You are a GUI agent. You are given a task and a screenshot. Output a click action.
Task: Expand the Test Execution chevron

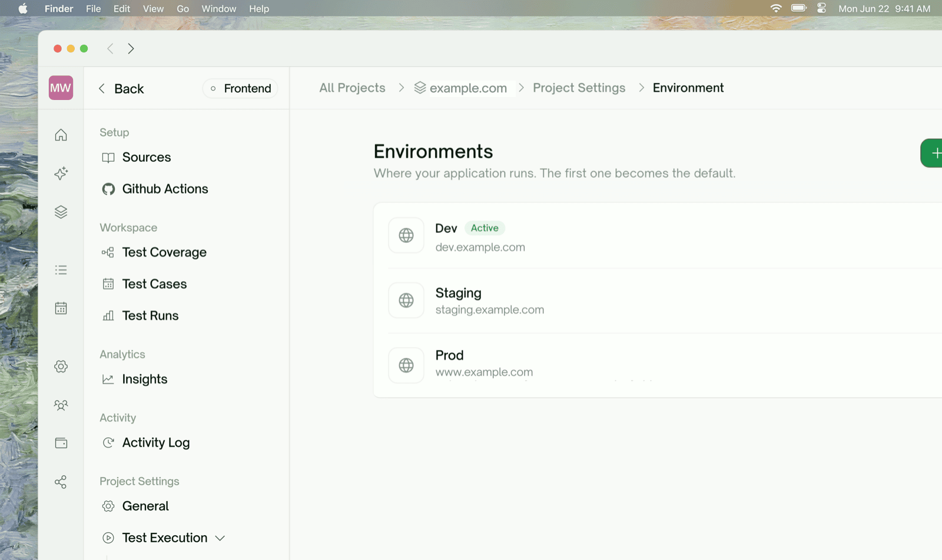click(x=220, y=538)
